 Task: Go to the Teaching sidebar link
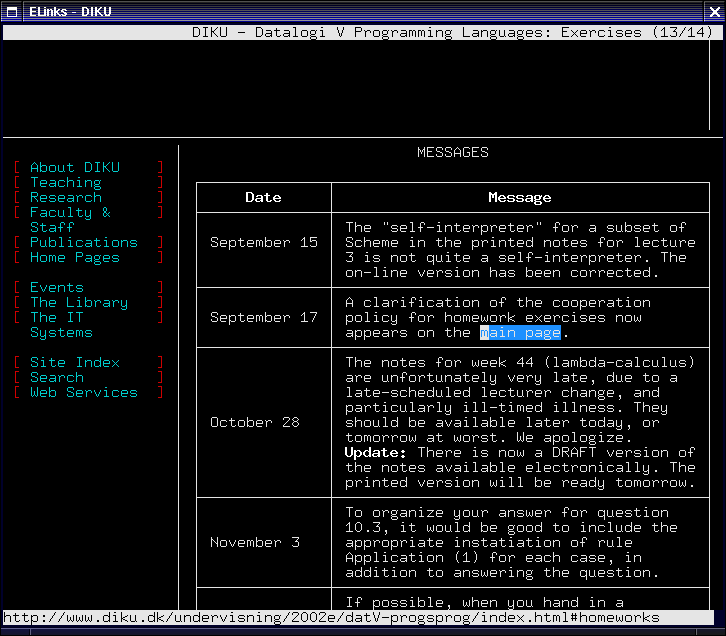pyautogui.click(x=65, y=182)
